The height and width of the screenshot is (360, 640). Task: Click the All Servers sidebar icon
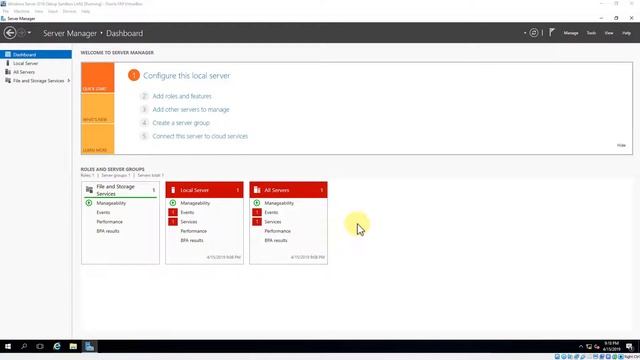coord(8,72)
